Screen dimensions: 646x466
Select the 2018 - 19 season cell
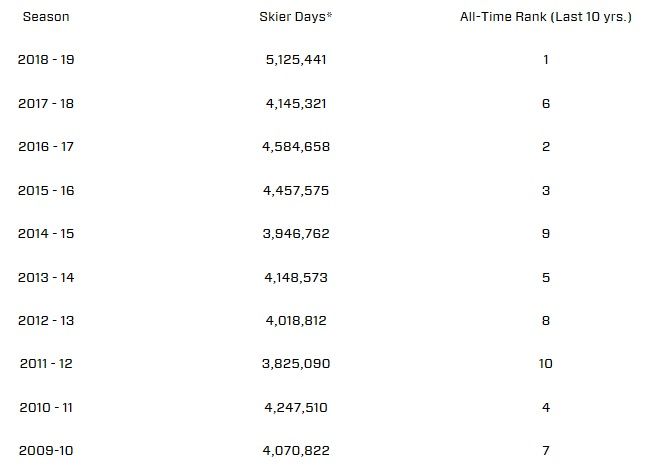pos(46,60)
